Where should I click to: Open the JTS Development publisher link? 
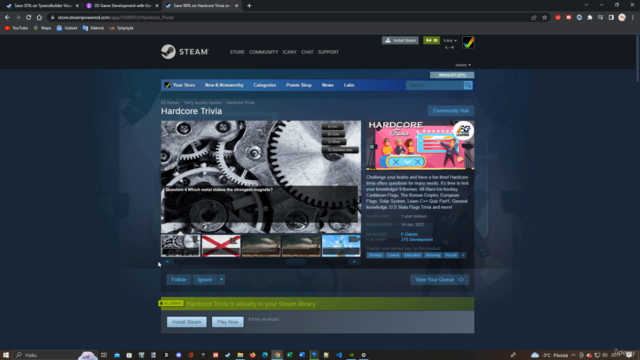click(417, 240)
